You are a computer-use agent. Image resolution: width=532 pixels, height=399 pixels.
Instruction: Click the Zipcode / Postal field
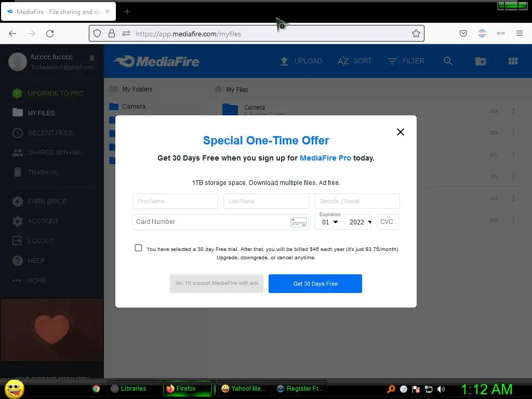point(357,201)
